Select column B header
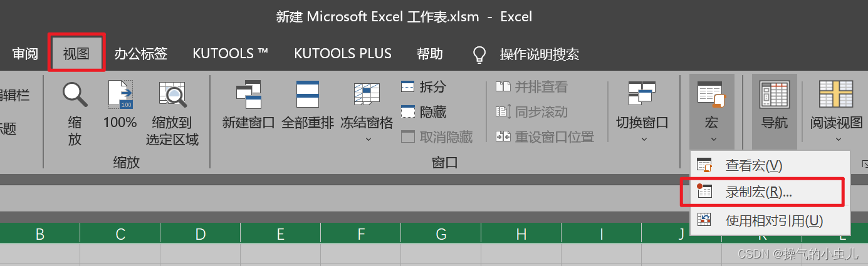 (x=40, y=234)
